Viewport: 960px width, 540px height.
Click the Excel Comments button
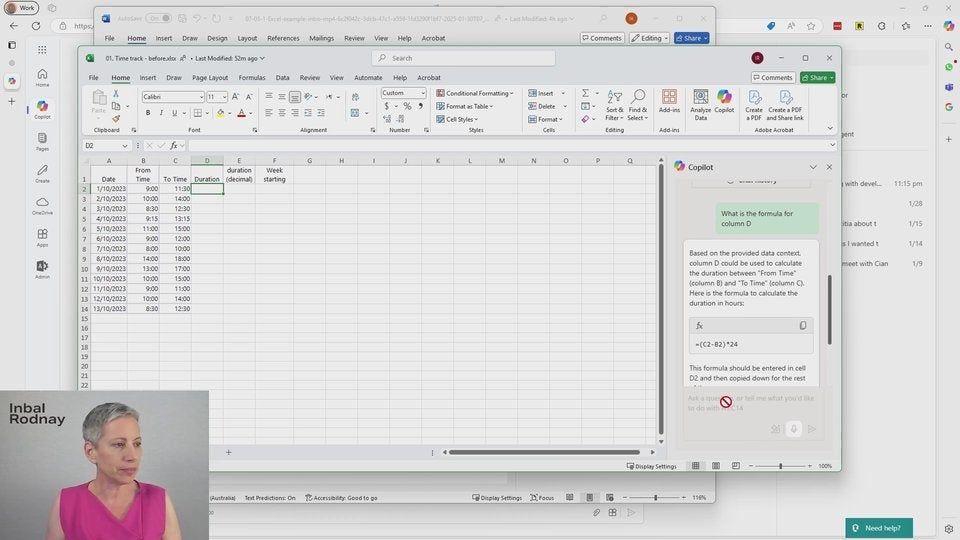pyautogui.click(x=773, y=78)
